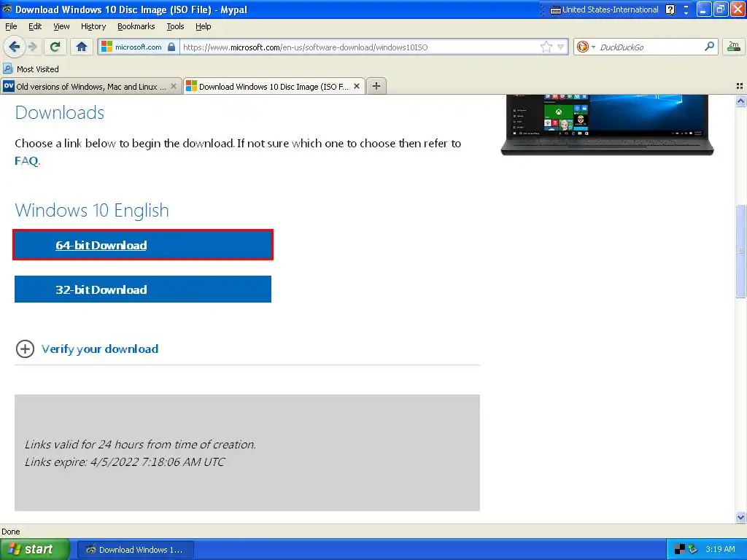Click the Windows laptop image
The height and width of the screenshot is (560, 747).
point(607,125)
